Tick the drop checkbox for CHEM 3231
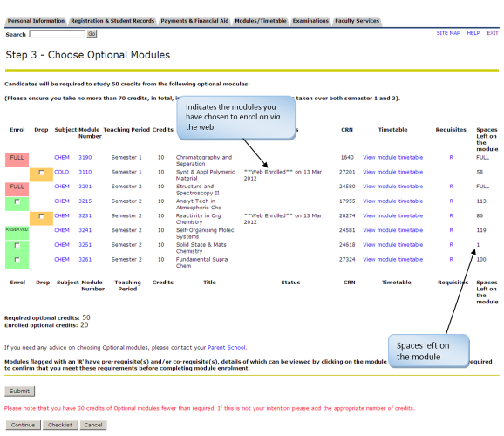This screenshot has width=504, height=436. 41,216
